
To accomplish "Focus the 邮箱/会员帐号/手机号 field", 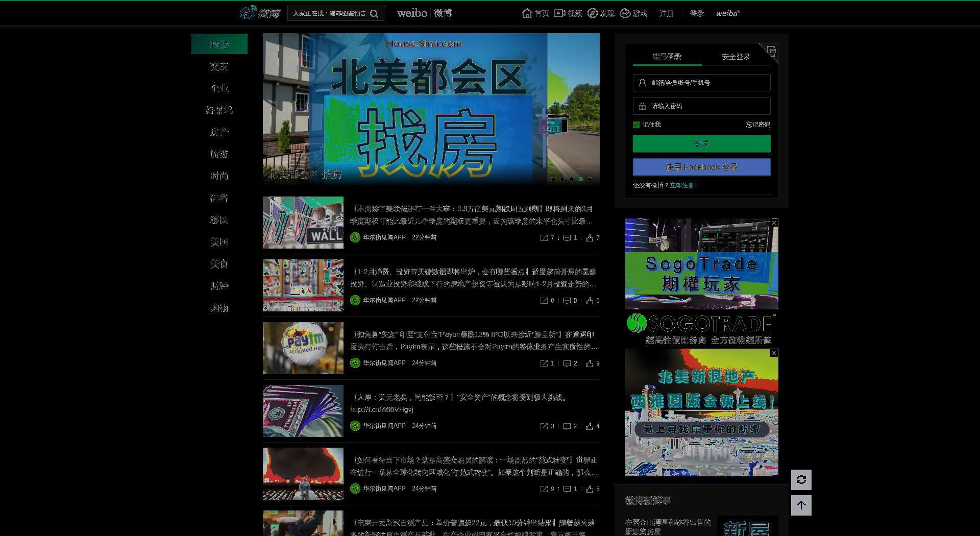I will [702, 83].
